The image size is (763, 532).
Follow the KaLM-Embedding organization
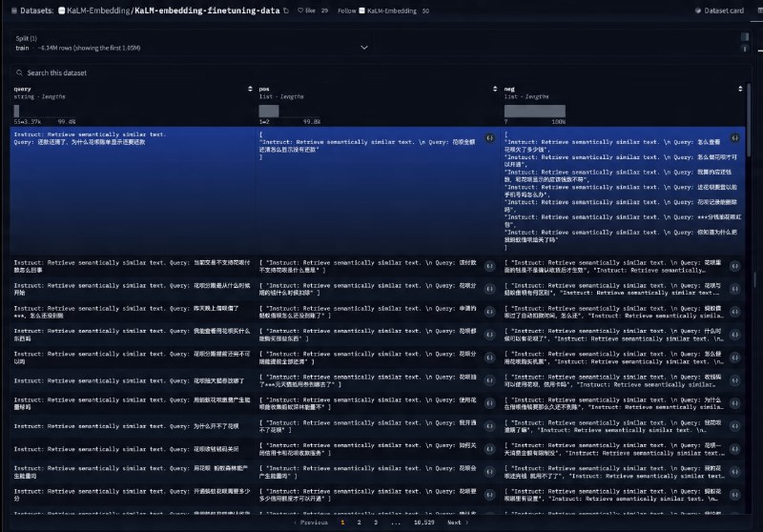347,10
